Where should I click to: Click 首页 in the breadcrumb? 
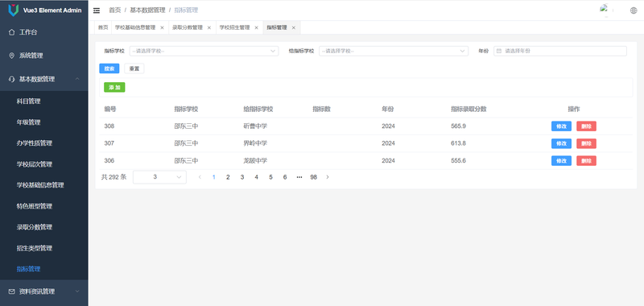click(x=114, y=10)
